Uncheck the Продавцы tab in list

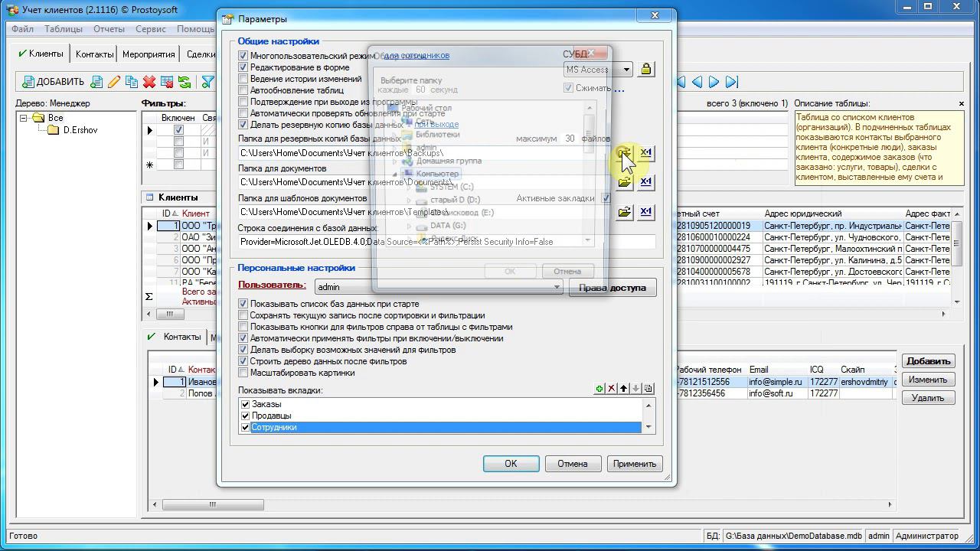246,416
